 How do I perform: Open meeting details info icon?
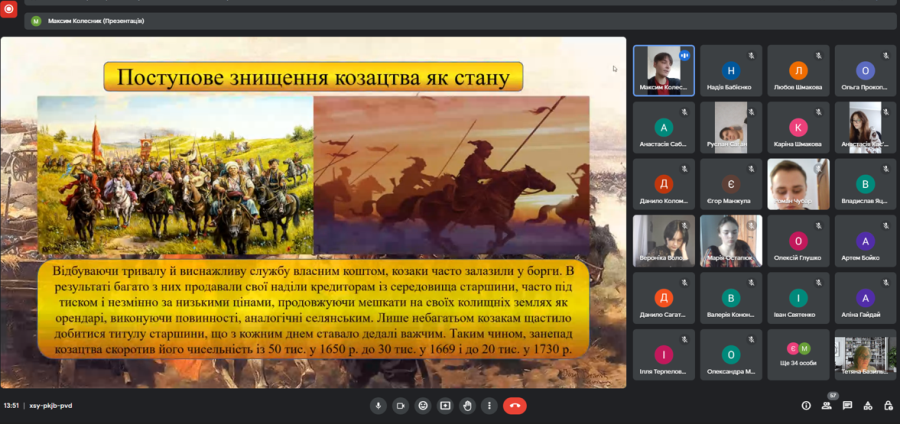coord(806,406)
